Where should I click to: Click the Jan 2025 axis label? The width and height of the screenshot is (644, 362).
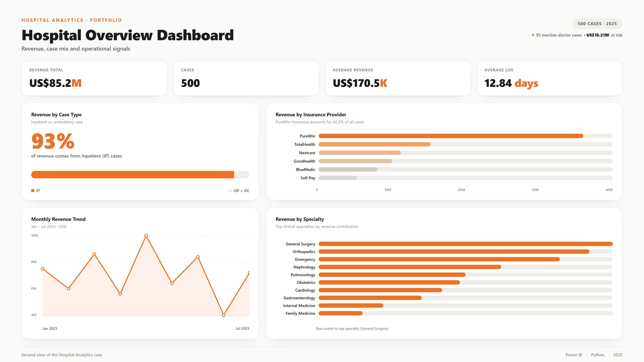click(x=50, y=328)
